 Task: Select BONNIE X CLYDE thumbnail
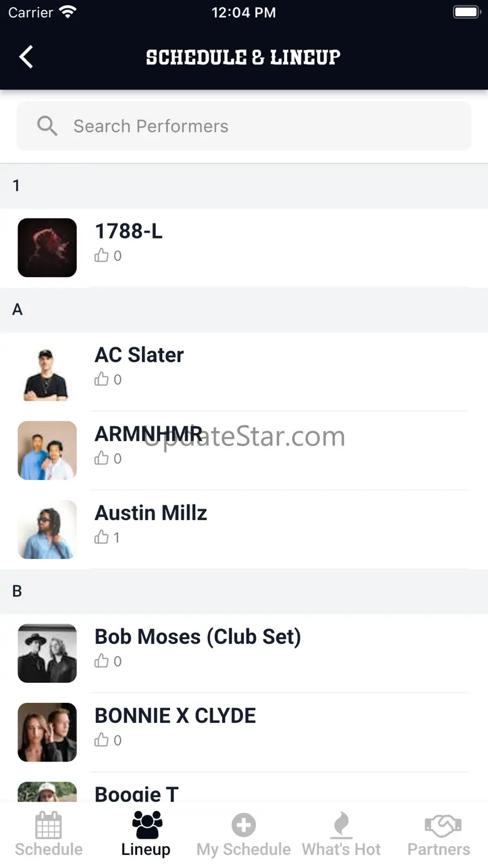pyautogui.click(x=47, y=732)
